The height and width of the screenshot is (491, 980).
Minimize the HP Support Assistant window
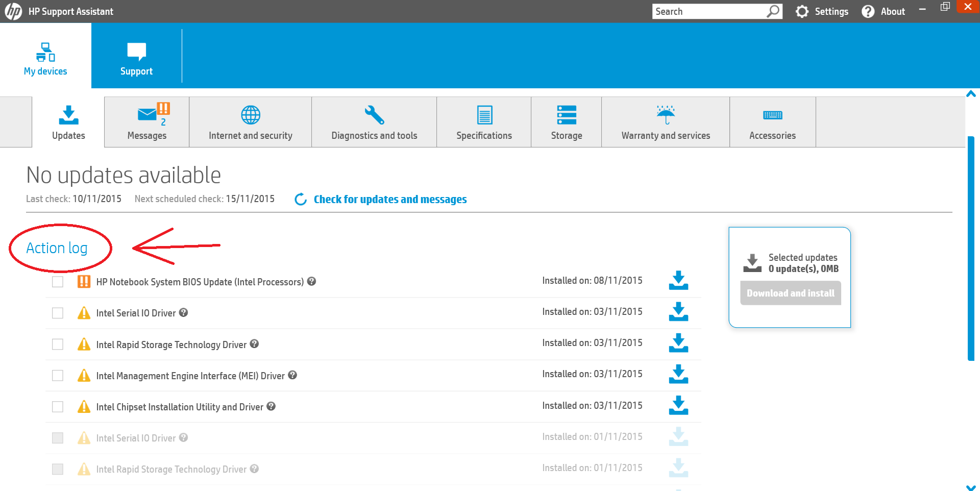pyautogui.click(x=922, y=9)
